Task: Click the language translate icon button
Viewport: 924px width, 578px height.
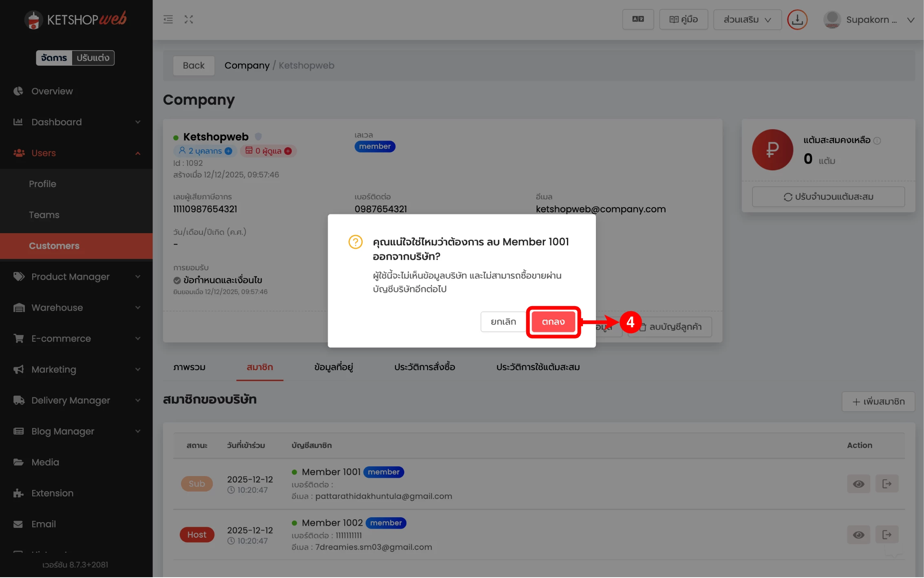Action: point(638,20)
